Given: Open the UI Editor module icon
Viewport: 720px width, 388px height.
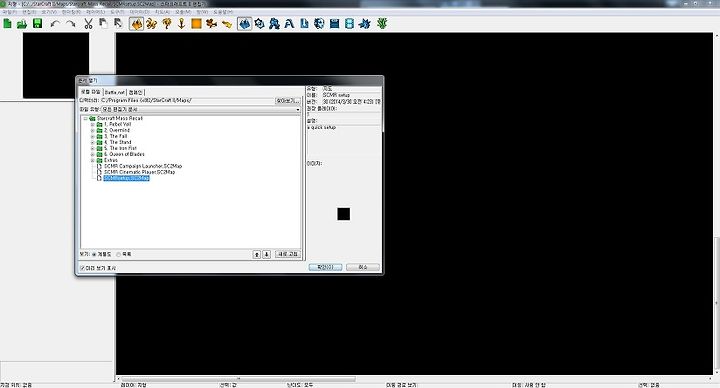Looking at the screenshot, I should pyautogui.click(x=334, y=24).
